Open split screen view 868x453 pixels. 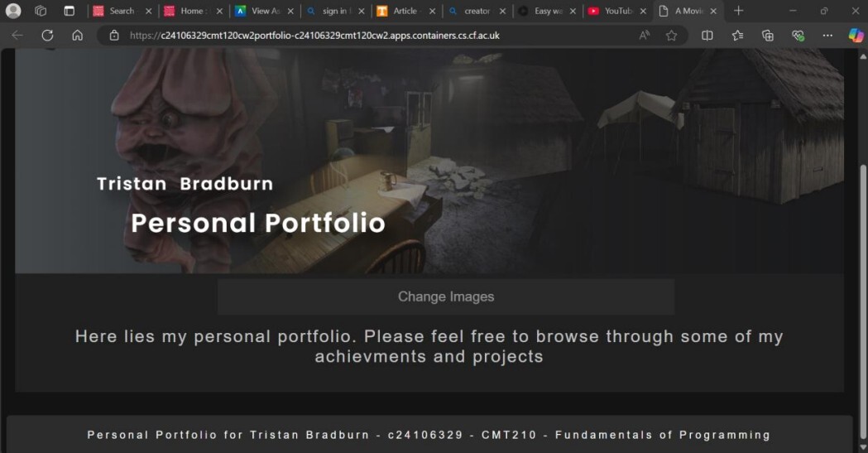pos(707,36)
